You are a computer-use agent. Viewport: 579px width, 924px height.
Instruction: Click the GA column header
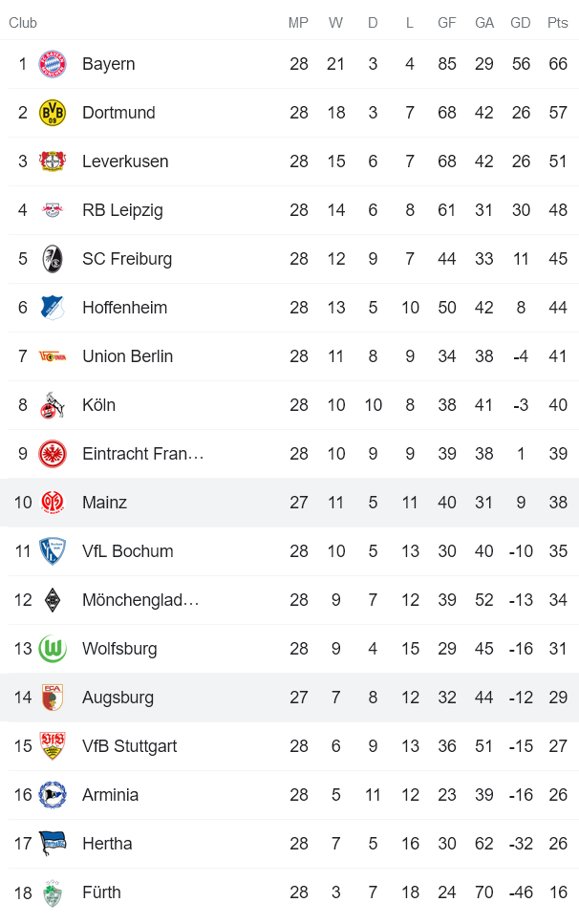483,22
